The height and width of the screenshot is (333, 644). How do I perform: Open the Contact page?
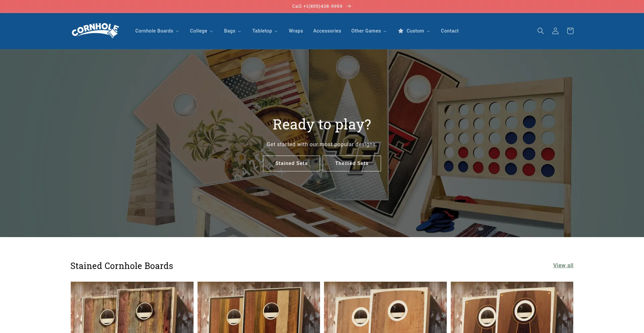[x=450, y=31]
